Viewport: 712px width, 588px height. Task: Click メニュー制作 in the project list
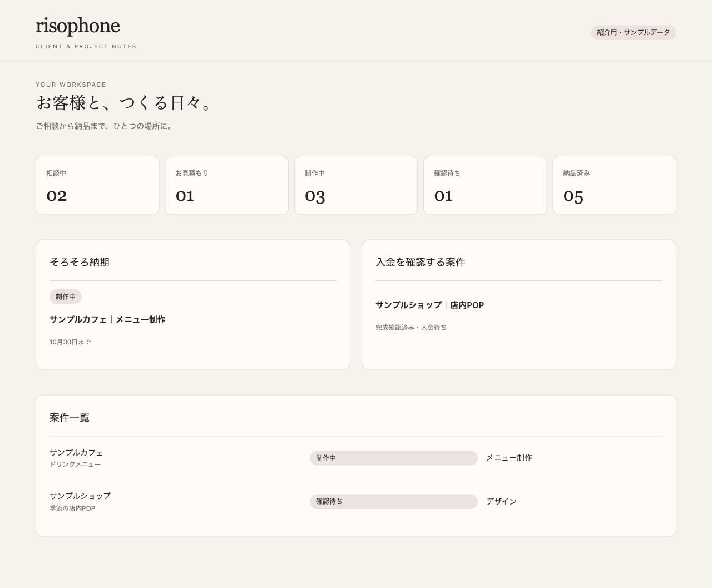(x=509, y=458)
